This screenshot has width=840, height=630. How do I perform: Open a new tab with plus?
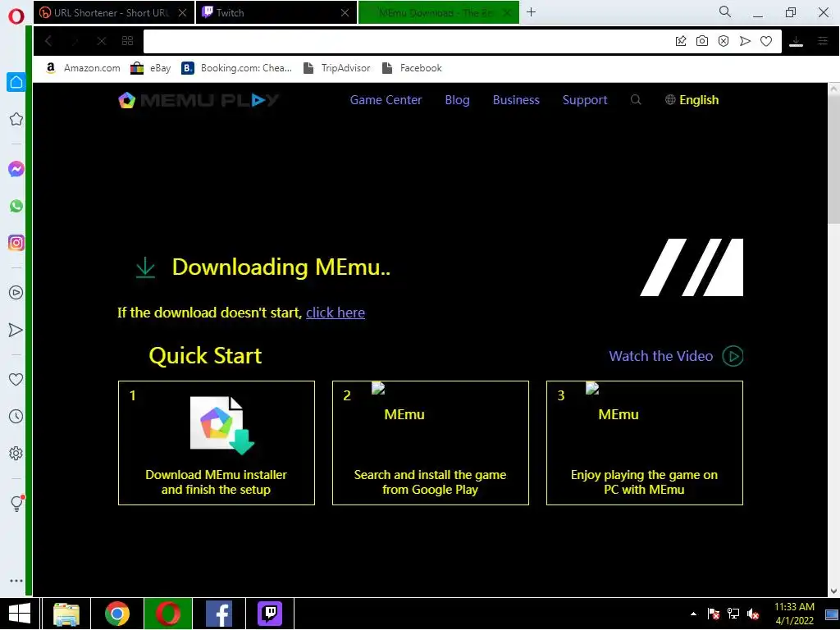point(531,11)
